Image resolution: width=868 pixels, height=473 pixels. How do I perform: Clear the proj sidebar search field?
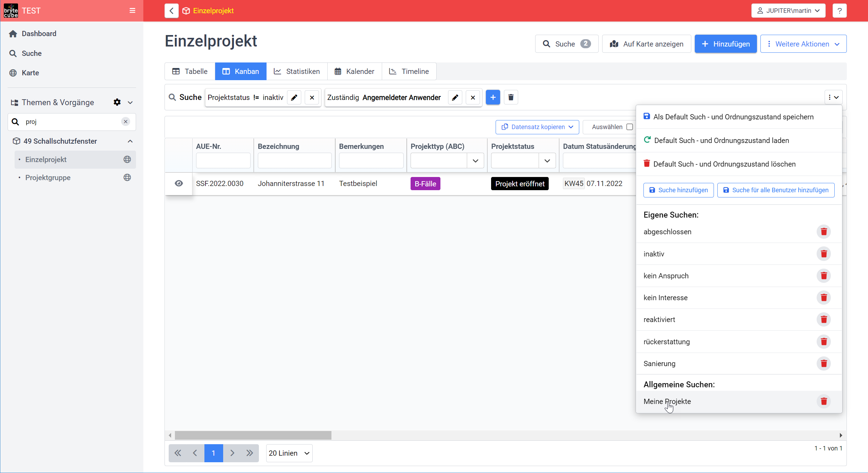pos(126,121)
